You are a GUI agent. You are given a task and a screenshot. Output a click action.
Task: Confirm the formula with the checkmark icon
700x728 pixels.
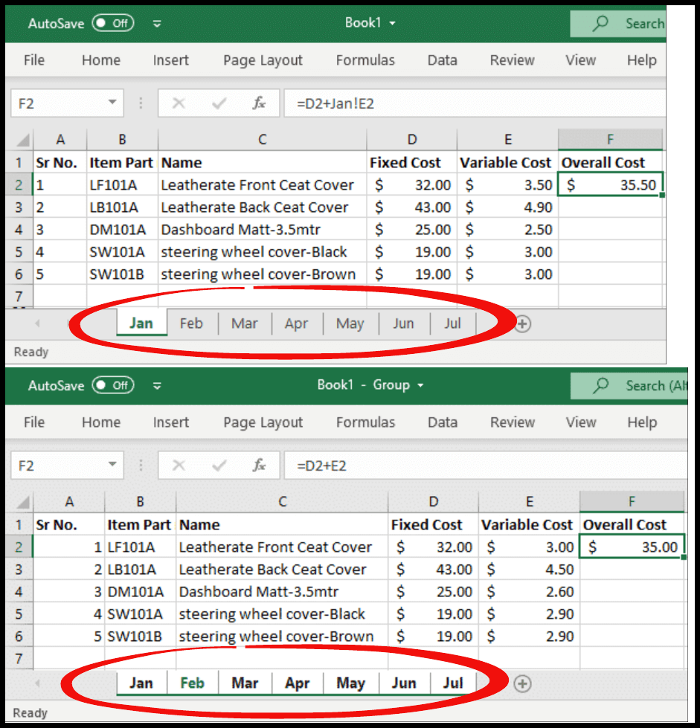[x=217, y=103]
